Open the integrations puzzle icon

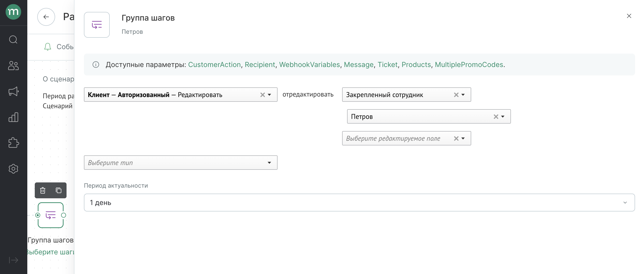click(x=13, y=143)
